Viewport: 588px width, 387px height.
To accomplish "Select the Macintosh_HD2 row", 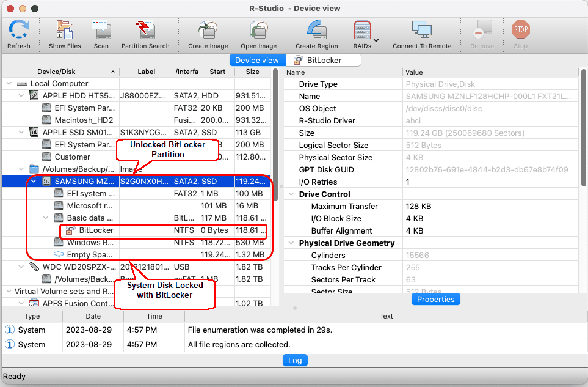I will click(136, 120).
